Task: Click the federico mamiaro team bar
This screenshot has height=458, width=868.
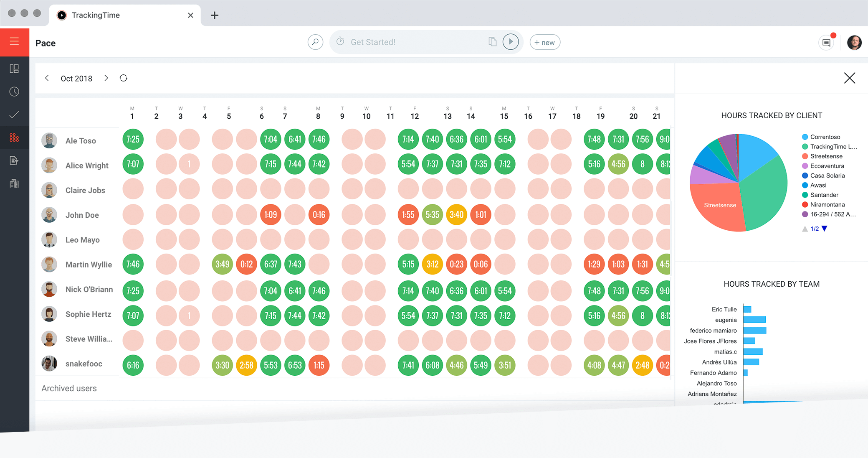Action: coord(755,331)
